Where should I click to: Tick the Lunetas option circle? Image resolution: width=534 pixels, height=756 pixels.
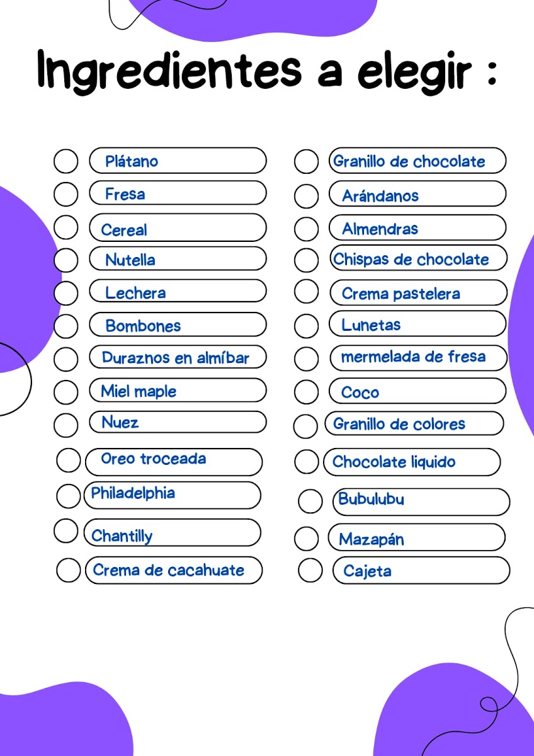307,326
